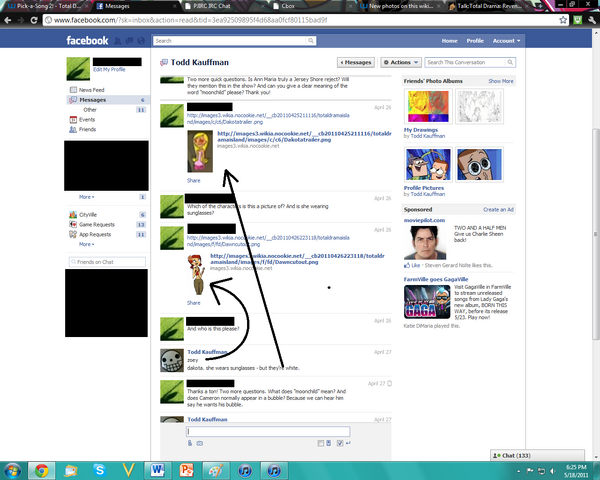Click green extension icon beside the star
This screenshot has width=600, height=480.
pyautogui.click(x=578, y=20)
